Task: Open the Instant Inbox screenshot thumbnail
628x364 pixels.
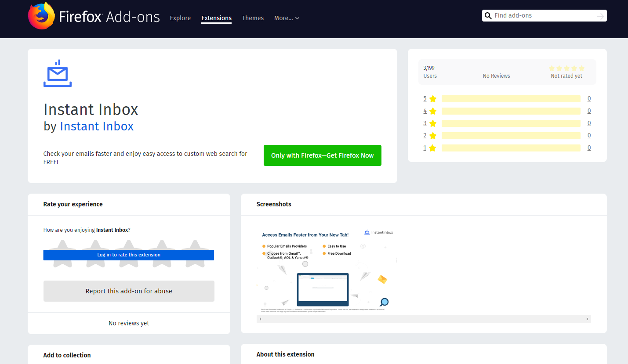Action: pos(327,270)
